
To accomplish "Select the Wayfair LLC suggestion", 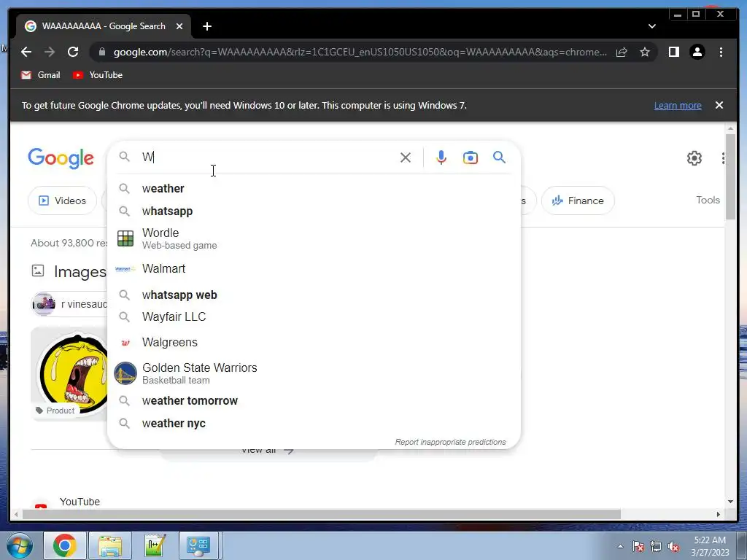I will 314,316.
